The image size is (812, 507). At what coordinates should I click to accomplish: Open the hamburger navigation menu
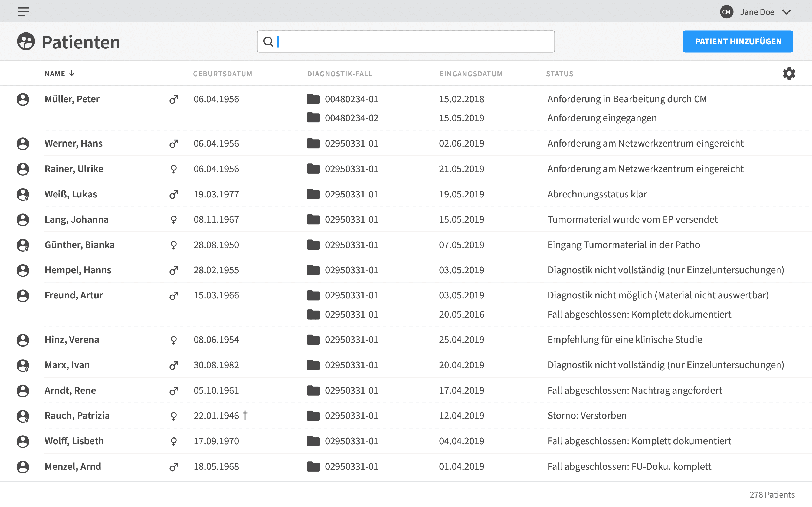click(x=23, y=11)
